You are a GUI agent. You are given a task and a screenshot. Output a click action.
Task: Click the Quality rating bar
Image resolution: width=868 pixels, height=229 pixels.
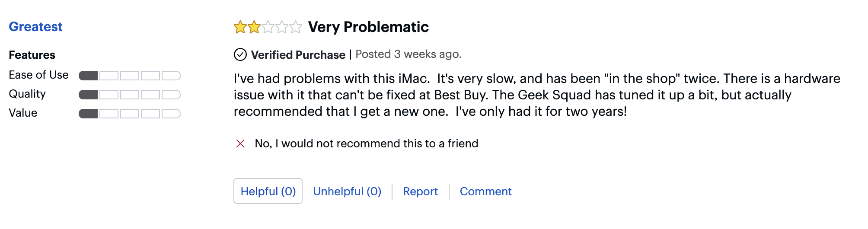tap(129, 95)
